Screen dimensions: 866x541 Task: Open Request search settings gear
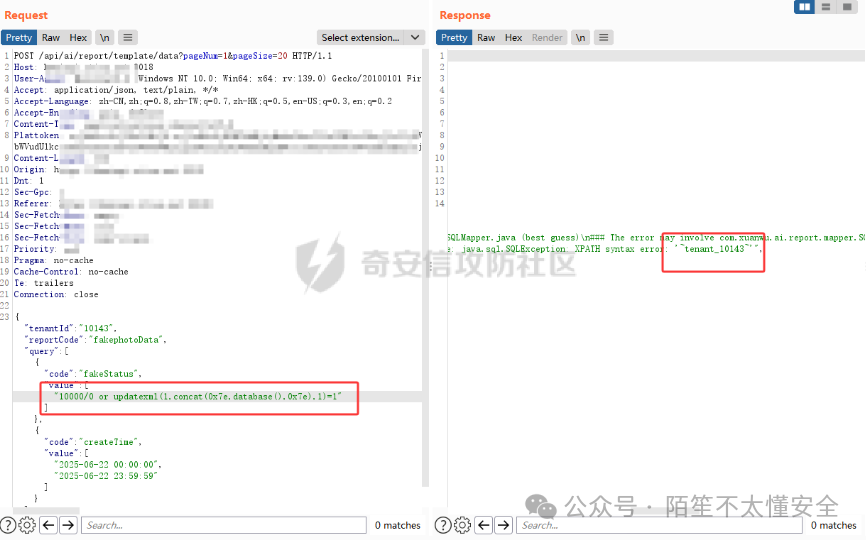(x=27, y=525)
